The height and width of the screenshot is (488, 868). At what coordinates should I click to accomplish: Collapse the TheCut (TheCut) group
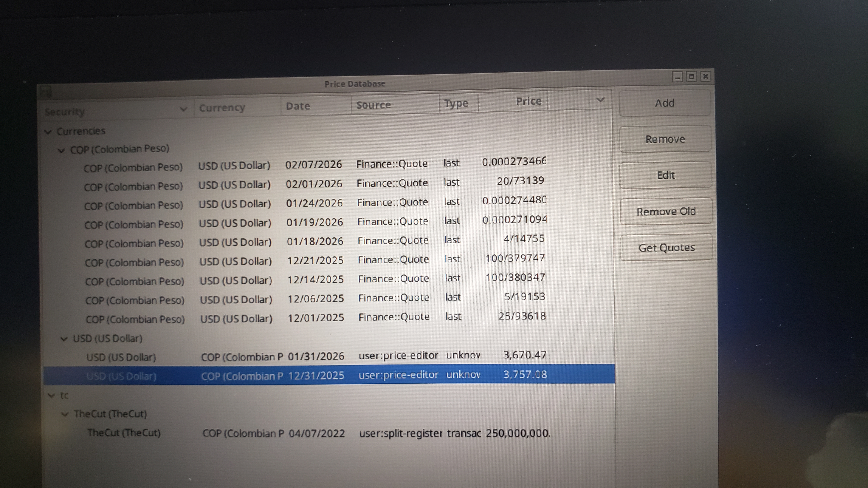point(65,414)
